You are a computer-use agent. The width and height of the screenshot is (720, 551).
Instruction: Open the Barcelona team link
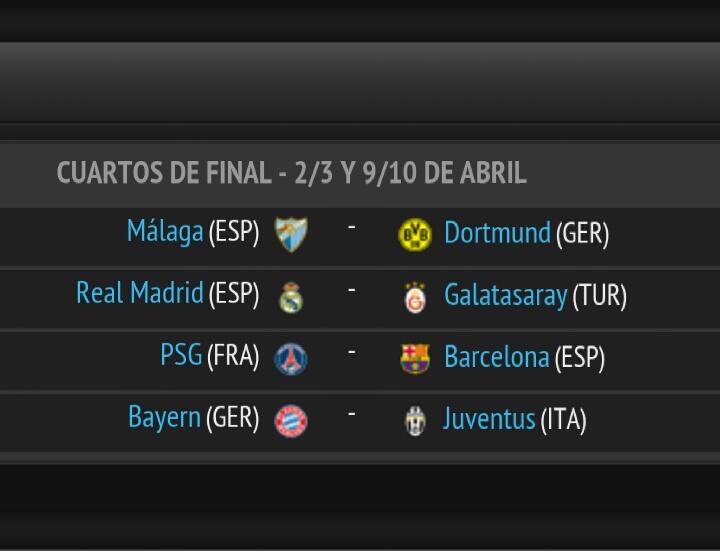(497, 357)
